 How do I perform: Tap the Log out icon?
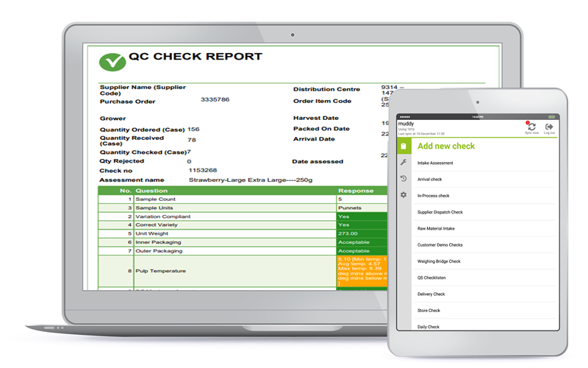pyautogui.click(x=549, y=128)
